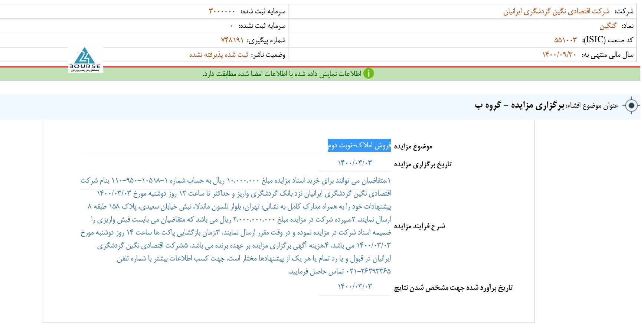
Task: Click the description line mentioning ۲.۰۰۰.۰۰۰.۰۰۰ ریال deposit
Action: 241,220
